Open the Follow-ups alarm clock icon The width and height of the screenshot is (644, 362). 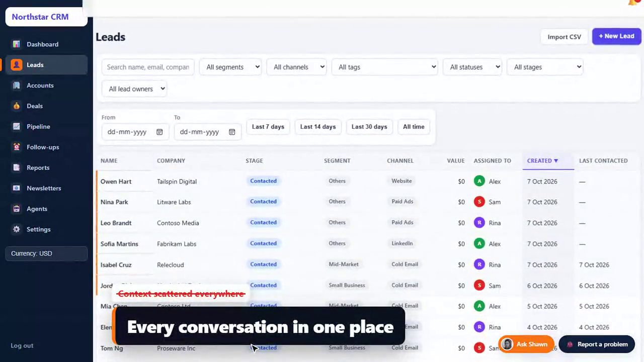click(17, 147)
